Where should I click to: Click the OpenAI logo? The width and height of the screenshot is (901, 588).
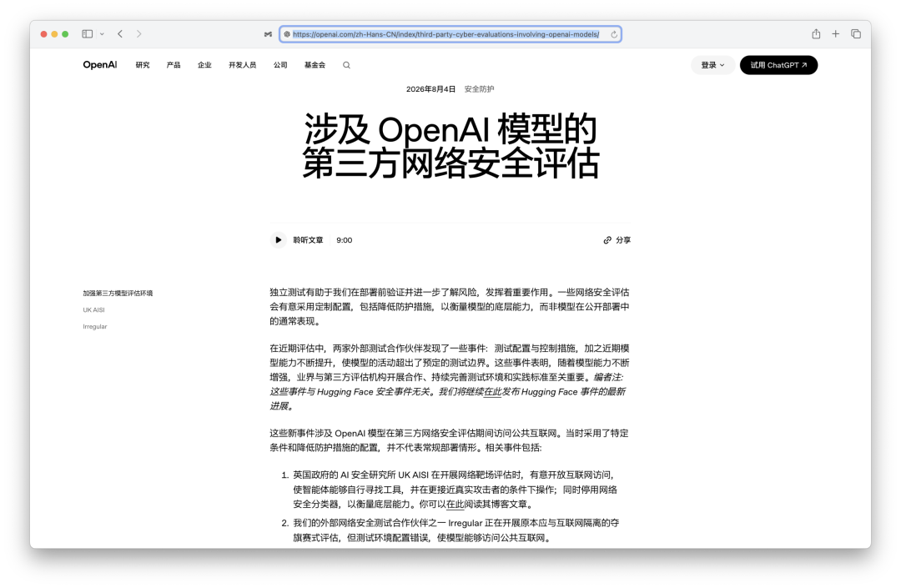(x=100, y=65)
